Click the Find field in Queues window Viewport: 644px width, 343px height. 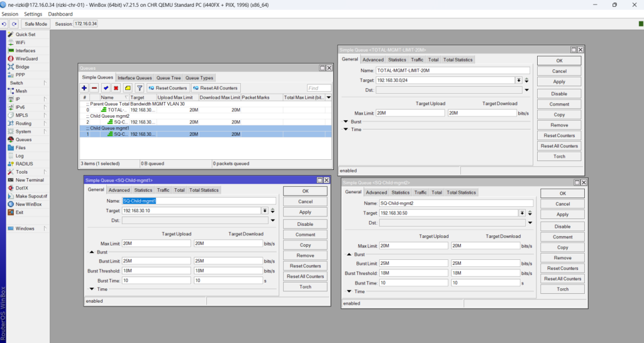[x=319, y=88]
